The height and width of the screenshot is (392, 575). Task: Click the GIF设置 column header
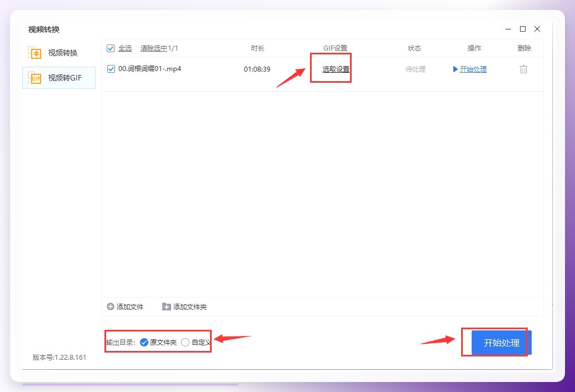click(335, 48)
